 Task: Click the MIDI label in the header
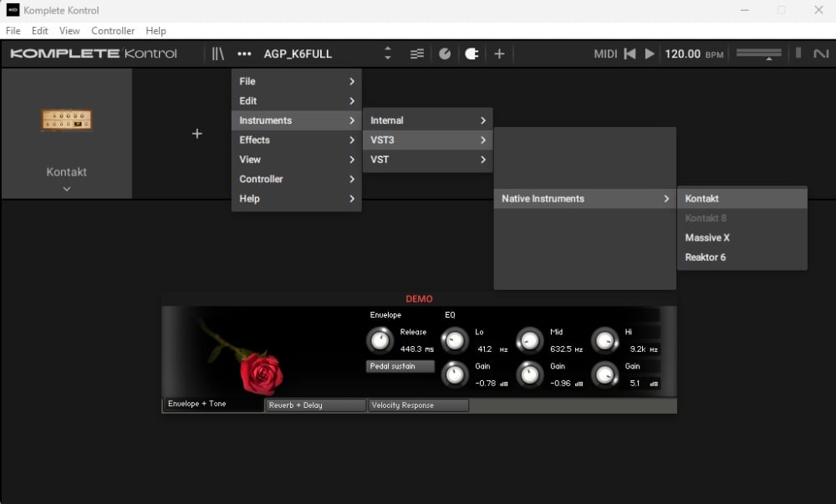(x=605, y=53)
